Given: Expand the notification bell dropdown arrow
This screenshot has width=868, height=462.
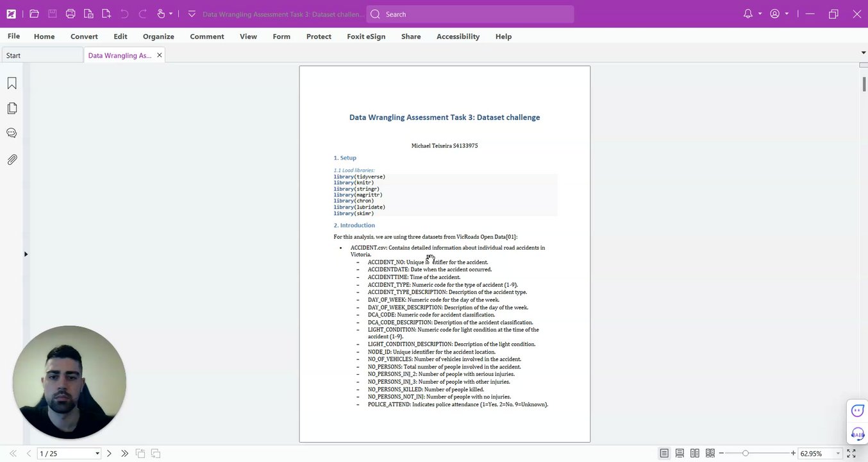Looking at the screenshot, I should click(760, 13).
